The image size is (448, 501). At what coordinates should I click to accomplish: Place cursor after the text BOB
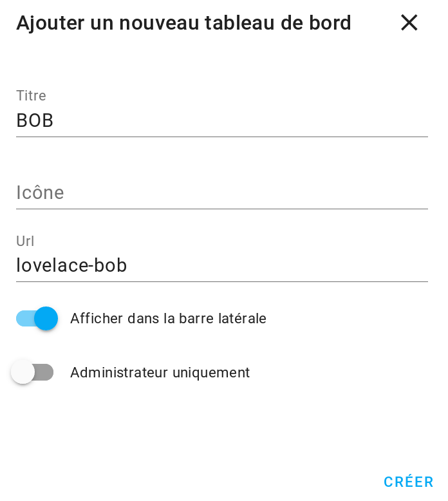point(54,121)
